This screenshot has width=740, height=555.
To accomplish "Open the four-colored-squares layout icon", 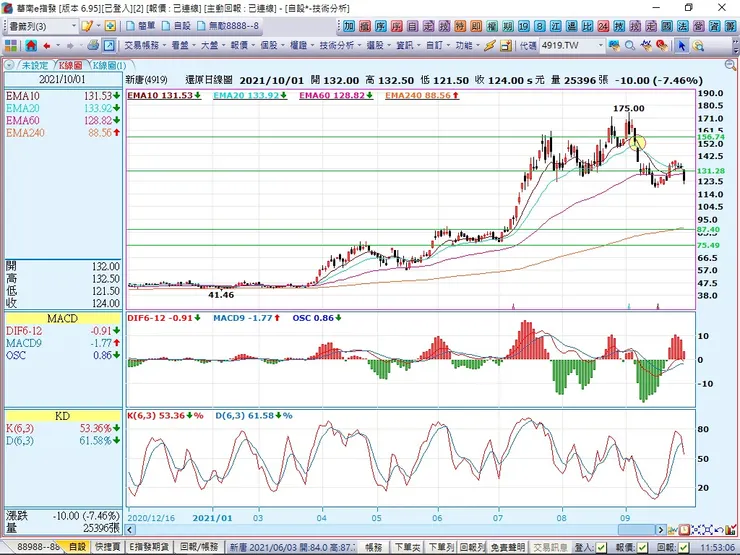I will 10,46.
